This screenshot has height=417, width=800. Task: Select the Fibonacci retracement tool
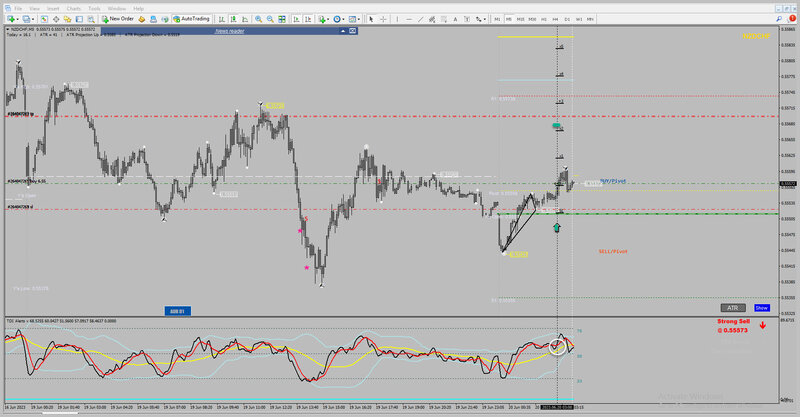coord(444,19)
